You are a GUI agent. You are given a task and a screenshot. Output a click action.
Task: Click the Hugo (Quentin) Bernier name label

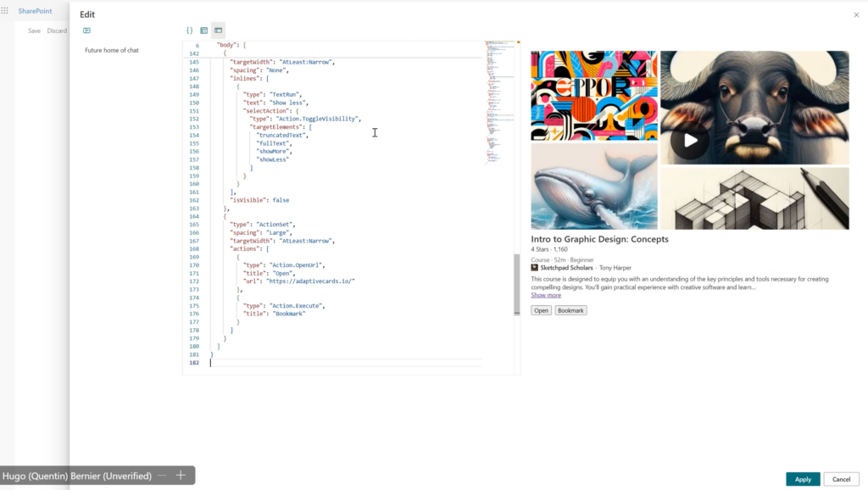[77, 476]
